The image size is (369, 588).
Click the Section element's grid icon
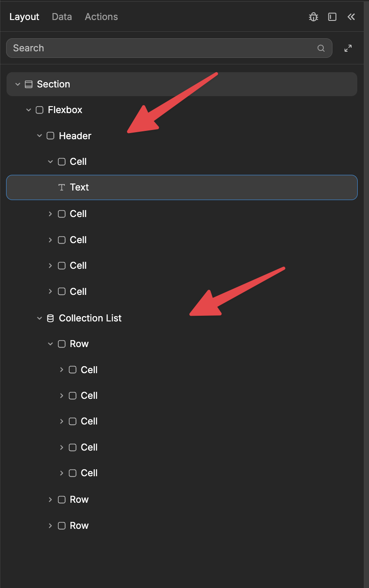[29, 84]
